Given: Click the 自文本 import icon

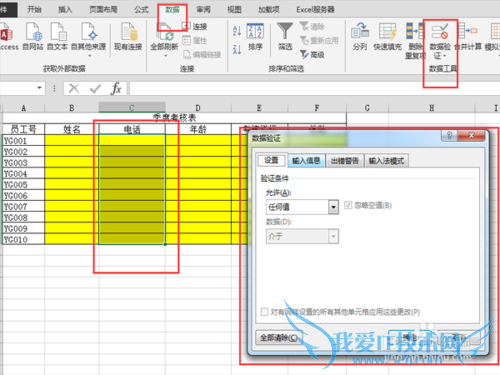Looking at the screenshot, I should pyautogui.click(x=57, y=36).
